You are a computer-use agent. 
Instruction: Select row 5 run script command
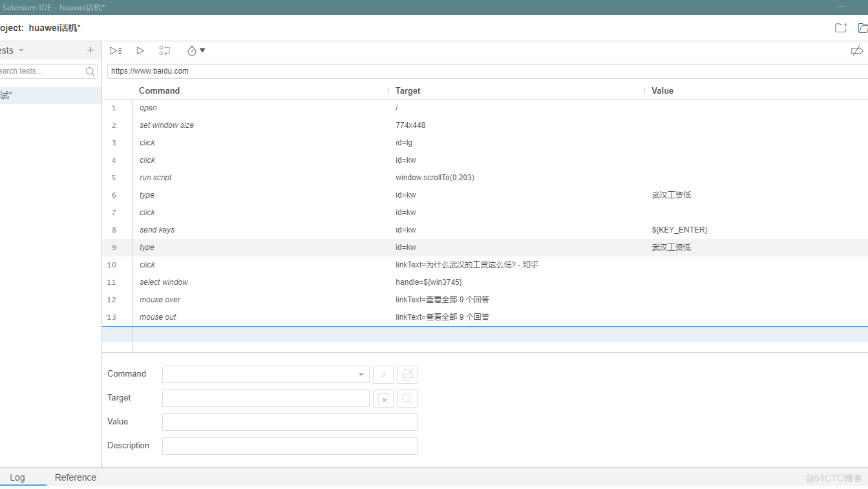click(485, 178)
